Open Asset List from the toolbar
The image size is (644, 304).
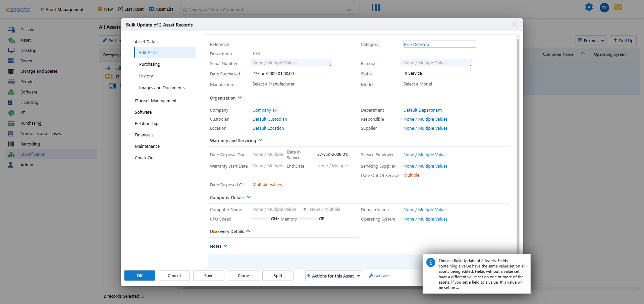161,9
